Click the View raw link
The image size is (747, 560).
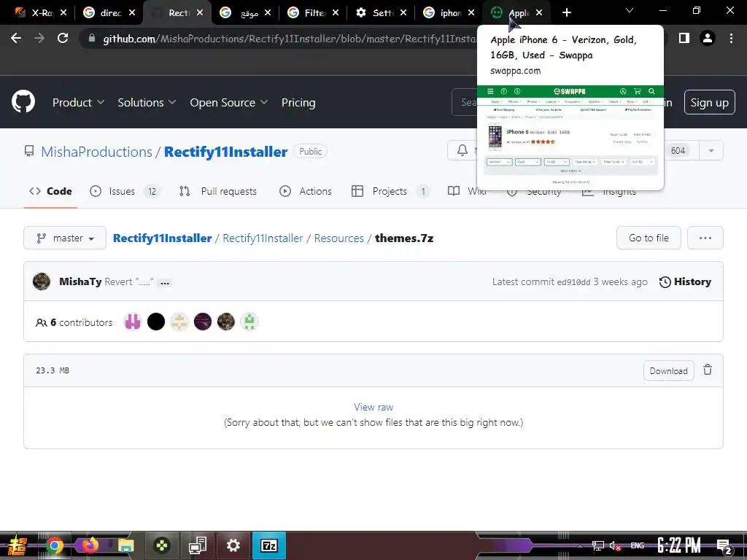[x=373, y=407]
